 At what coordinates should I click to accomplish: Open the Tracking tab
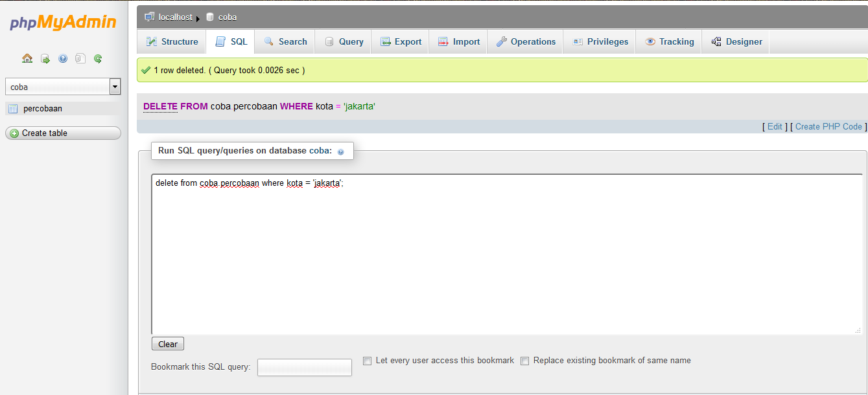point(670,41)
